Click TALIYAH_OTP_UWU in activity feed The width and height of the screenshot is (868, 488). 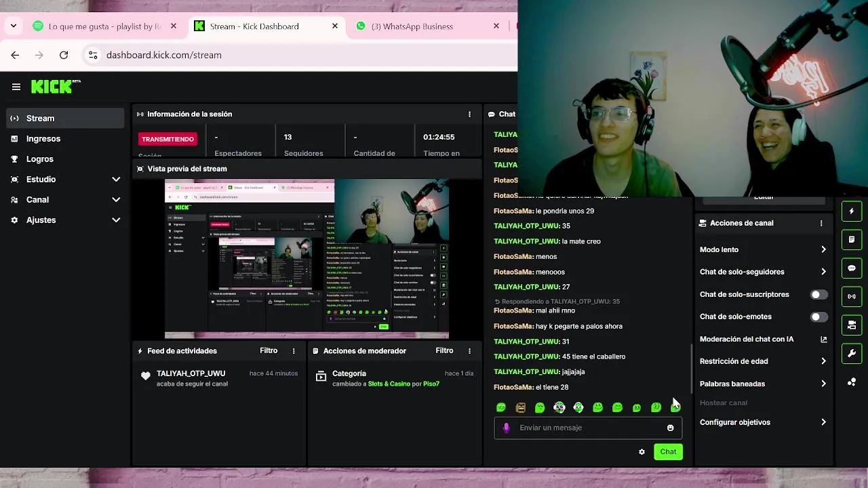(191, 373)
